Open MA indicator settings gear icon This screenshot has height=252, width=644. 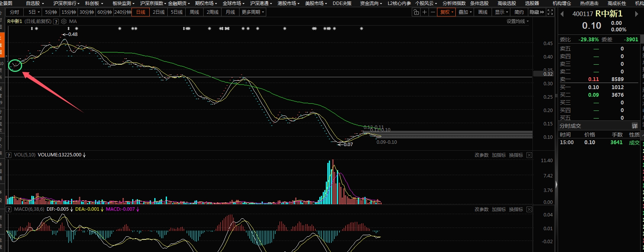click(x=64, y=21)
